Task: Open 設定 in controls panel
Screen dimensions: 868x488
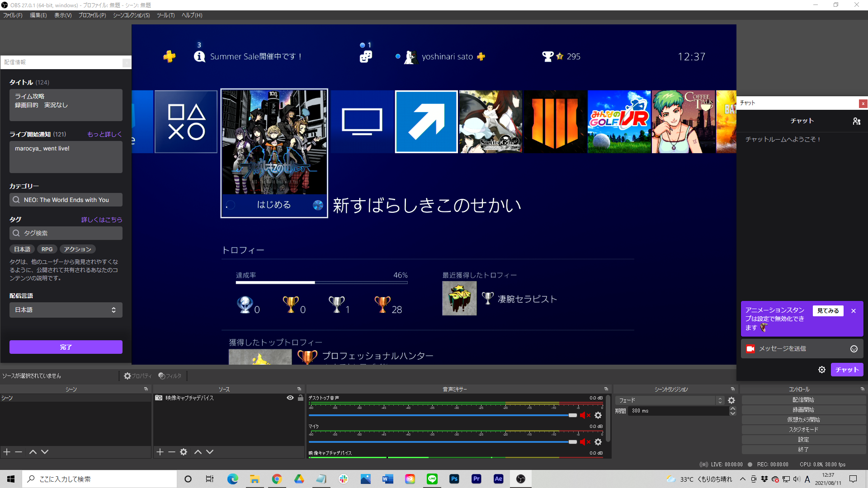Action: [803, 440]
